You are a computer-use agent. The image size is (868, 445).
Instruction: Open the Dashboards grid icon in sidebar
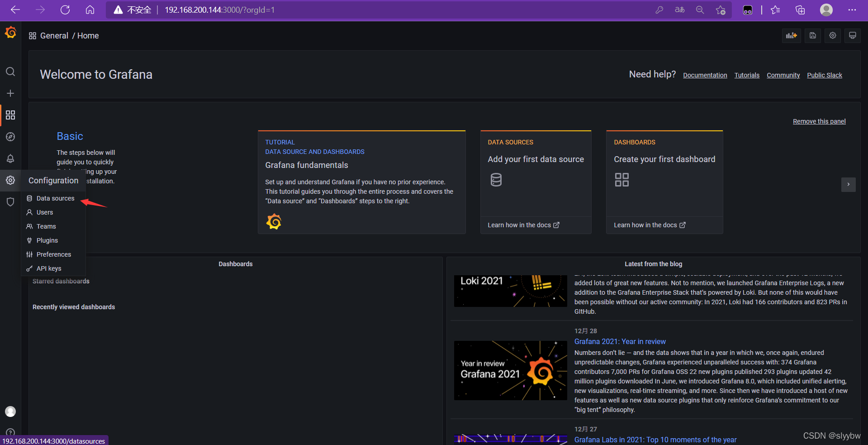10,115
